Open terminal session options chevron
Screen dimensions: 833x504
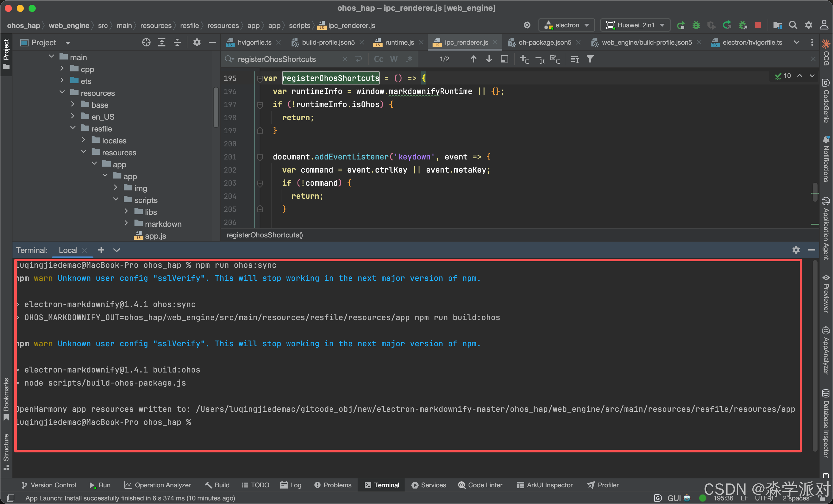click(116, 250)
